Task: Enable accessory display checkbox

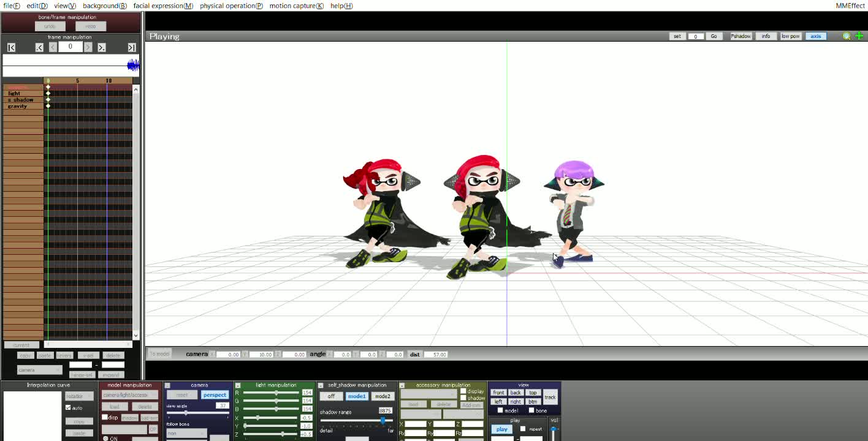Action: pyautogui.click(x=463, y=391)
